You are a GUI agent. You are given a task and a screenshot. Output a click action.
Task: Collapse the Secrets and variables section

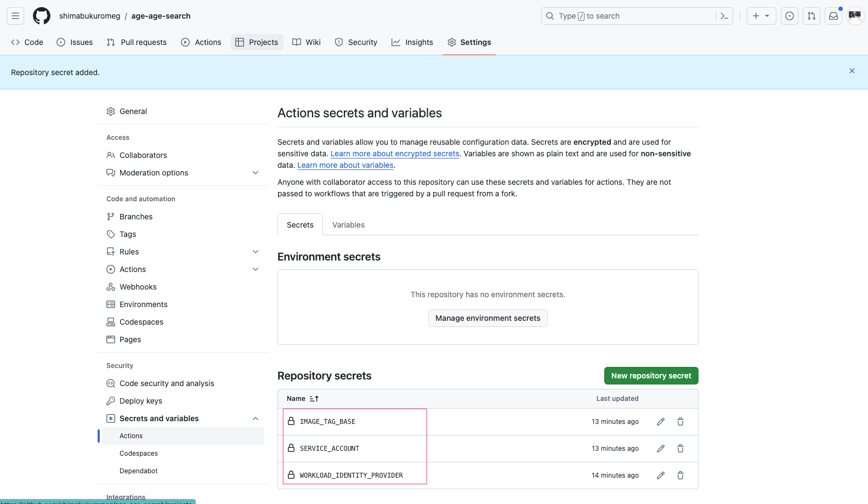click(255, 418)
